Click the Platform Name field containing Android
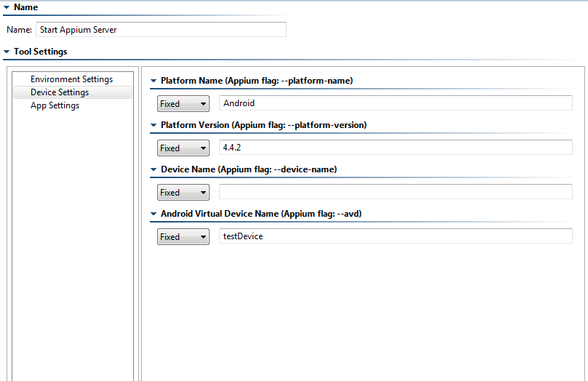Screen dimensions: 588x381 (x=396, y=103)
